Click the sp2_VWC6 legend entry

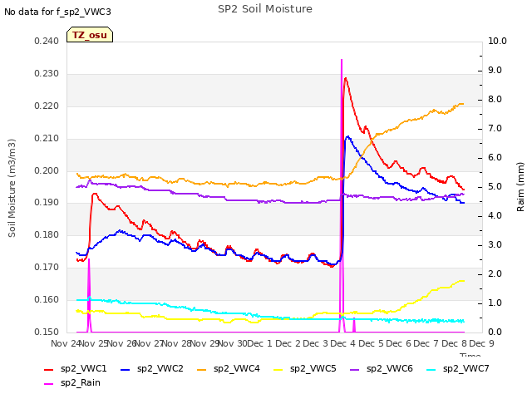[x=382, y=369]
